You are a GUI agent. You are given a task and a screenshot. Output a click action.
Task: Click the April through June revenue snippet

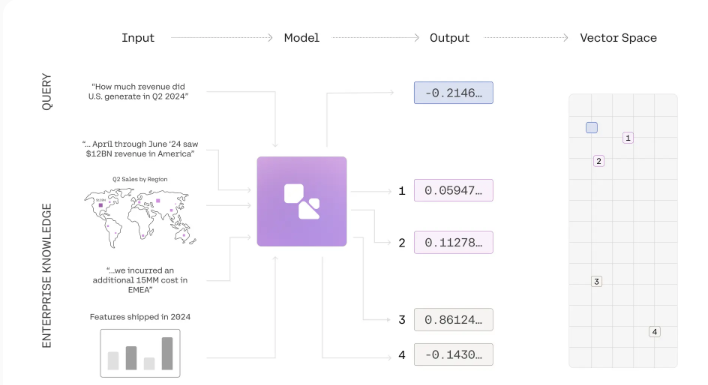(x=140, y=149)
